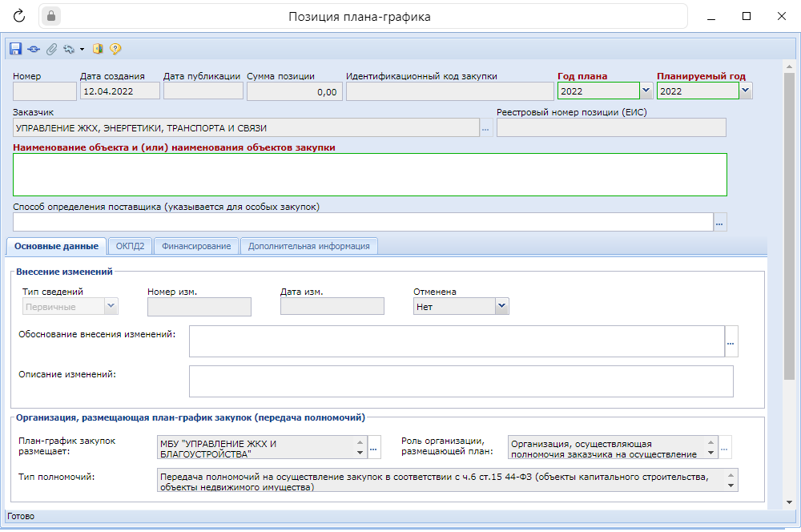Click the Save diskette icon in toolbar
Viewport: 801px width, 532px height.
(x=15, y=49)
